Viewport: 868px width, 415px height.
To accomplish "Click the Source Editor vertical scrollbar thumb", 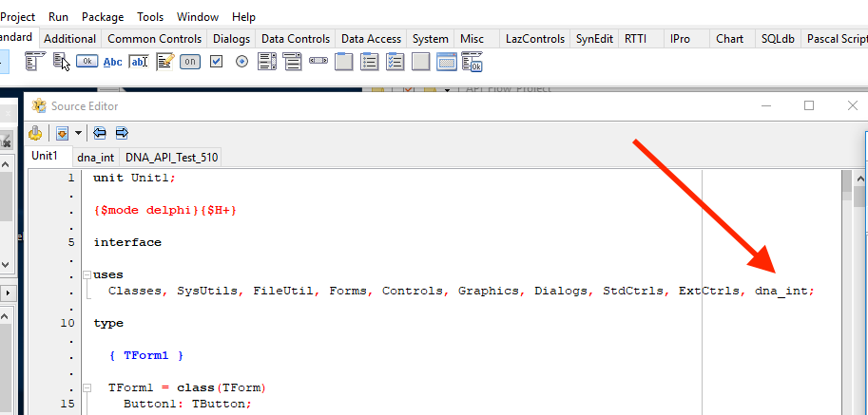I will pyautogui.click(x=846, y=182).
